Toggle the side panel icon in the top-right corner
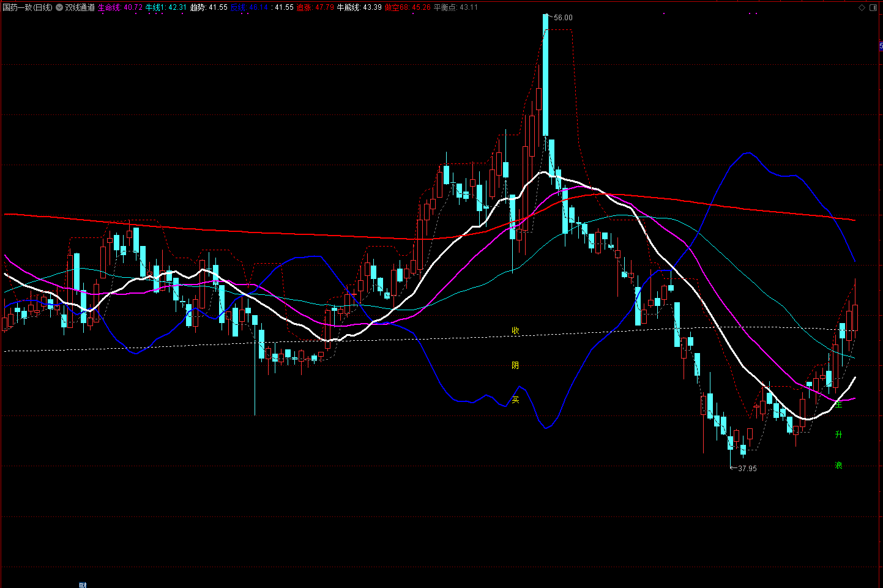 873,7
